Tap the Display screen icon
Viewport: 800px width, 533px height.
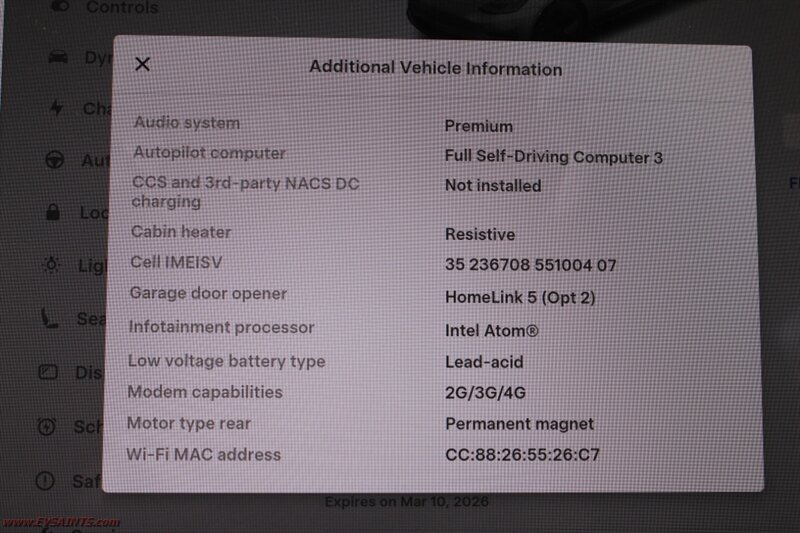coord(48,372)
